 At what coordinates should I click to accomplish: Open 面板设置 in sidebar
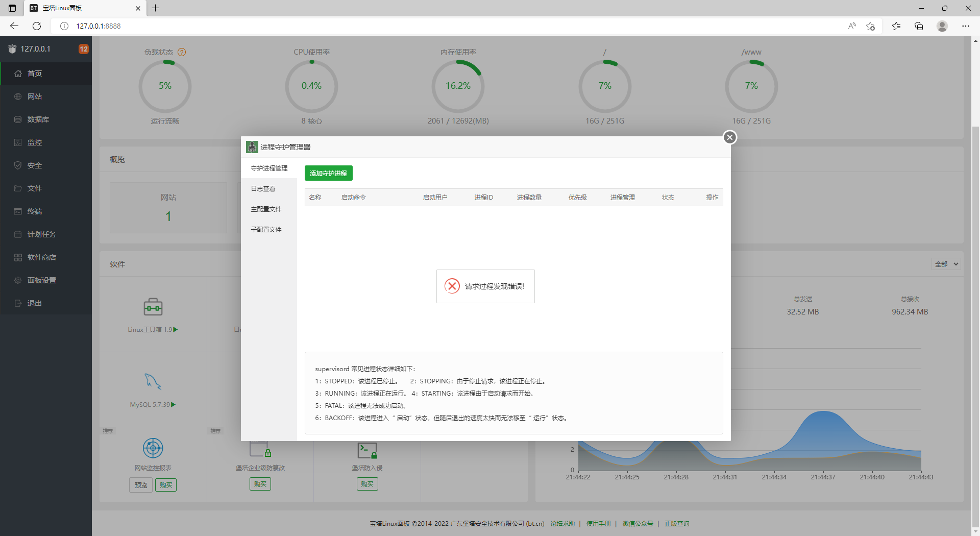[46, 280]
